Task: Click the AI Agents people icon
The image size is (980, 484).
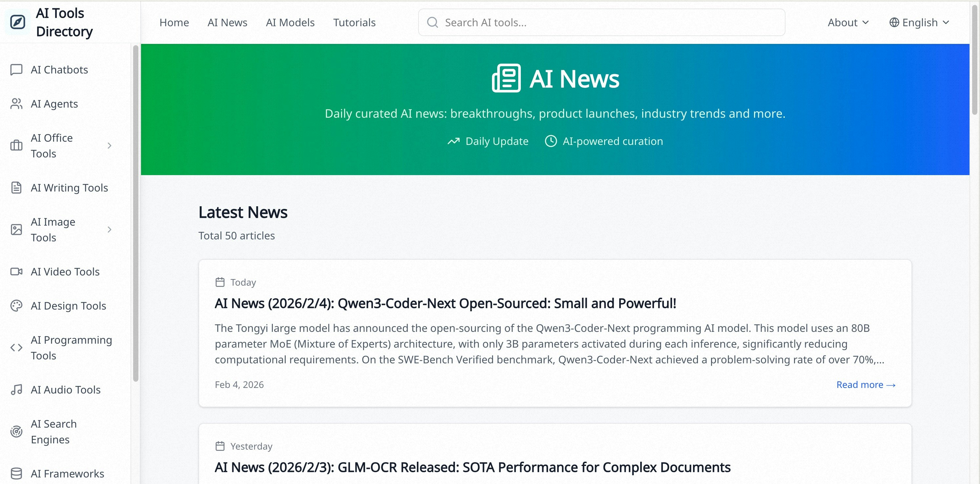Action: 16,104
